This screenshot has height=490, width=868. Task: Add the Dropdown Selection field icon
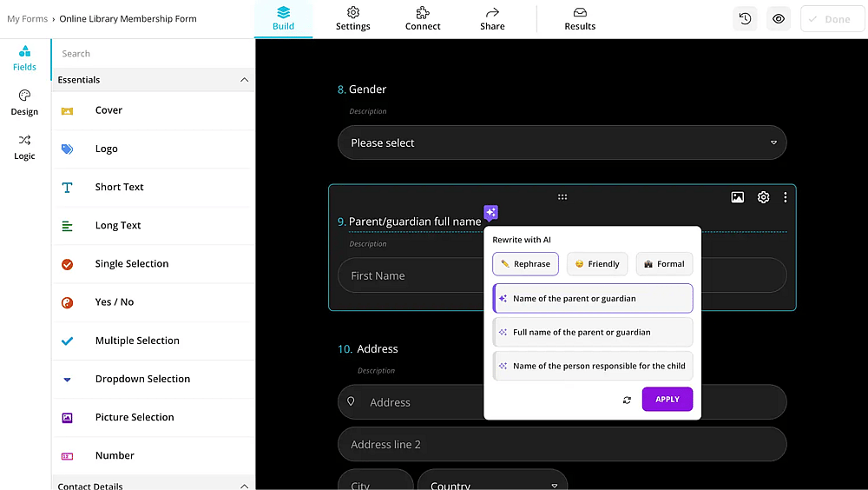coord(67,380)
